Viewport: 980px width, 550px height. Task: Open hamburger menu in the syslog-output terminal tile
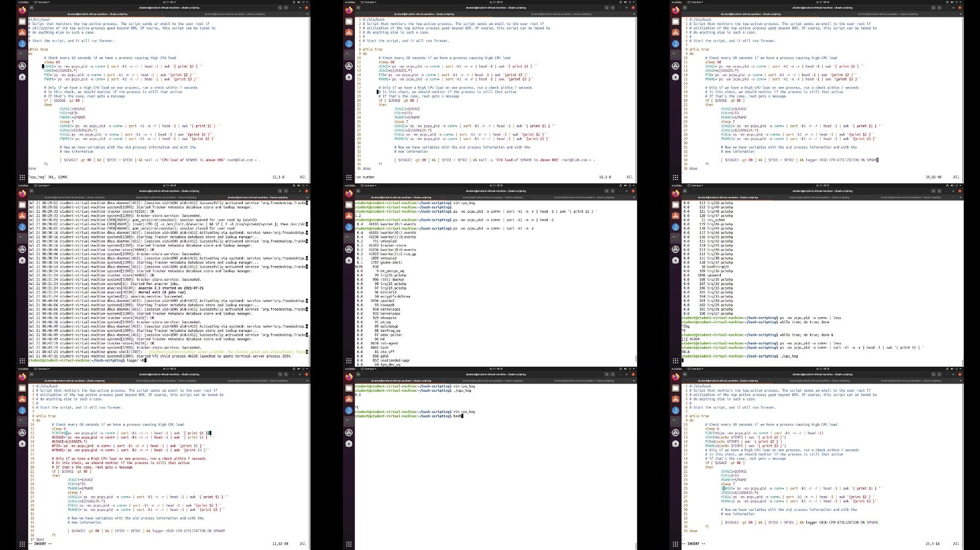(286, 191)
